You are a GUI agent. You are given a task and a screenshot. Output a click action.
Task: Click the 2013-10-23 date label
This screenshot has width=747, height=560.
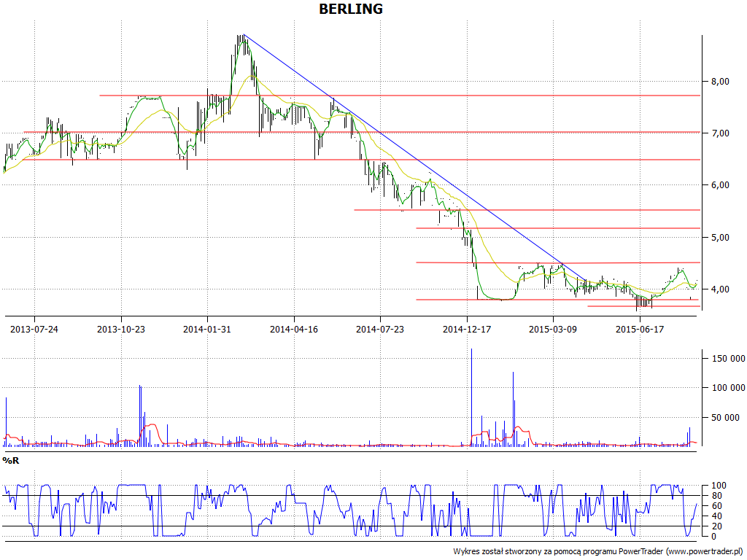pos(121,329)
